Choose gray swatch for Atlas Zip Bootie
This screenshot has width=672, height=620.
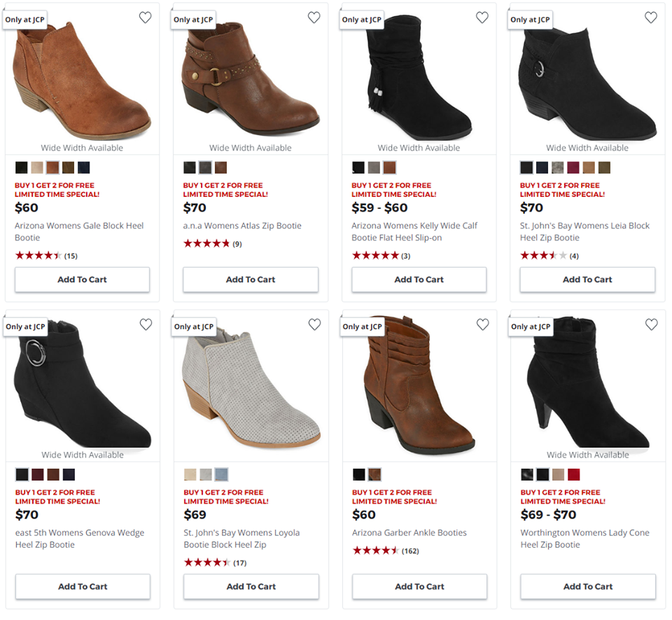coord(205,167)
